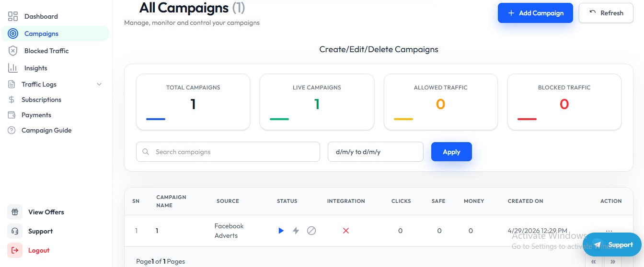Click the blue play status icon for campaign 1
Screen dimensions: 644x267
click(x=281, y=231)
